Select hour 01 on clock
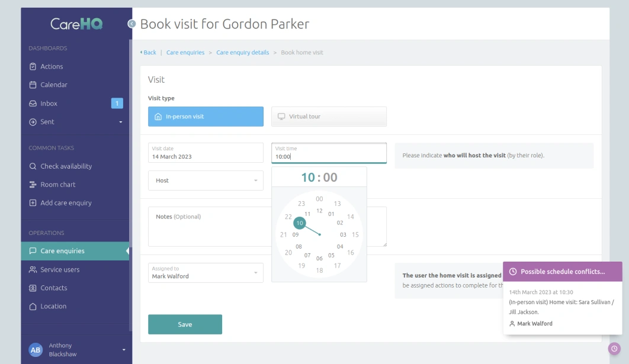This screenshot has width=629, height=364. pos(331,214)
